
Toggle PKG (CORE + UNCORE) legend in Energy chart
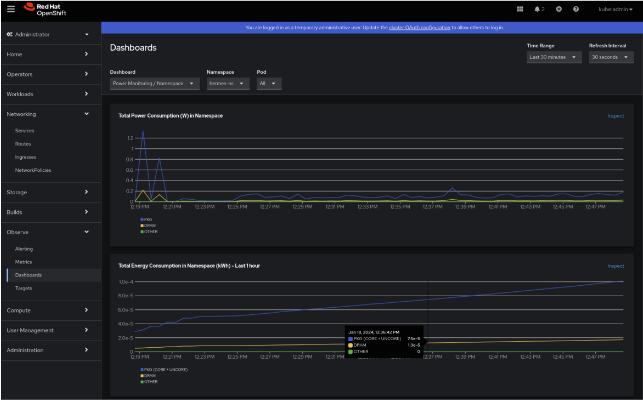(x=164, y=370)
